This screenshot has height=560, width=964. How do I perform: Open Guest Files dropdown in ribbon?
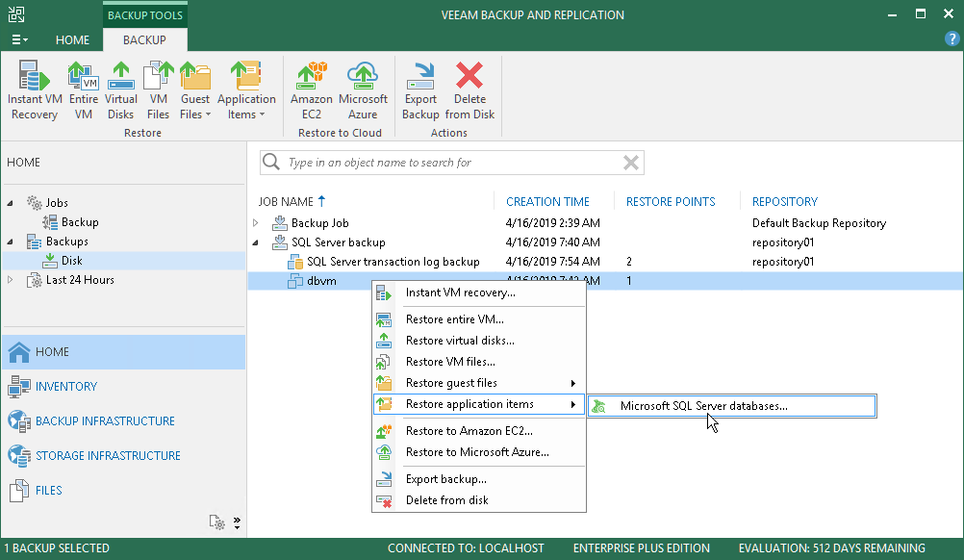pos(195,90)
